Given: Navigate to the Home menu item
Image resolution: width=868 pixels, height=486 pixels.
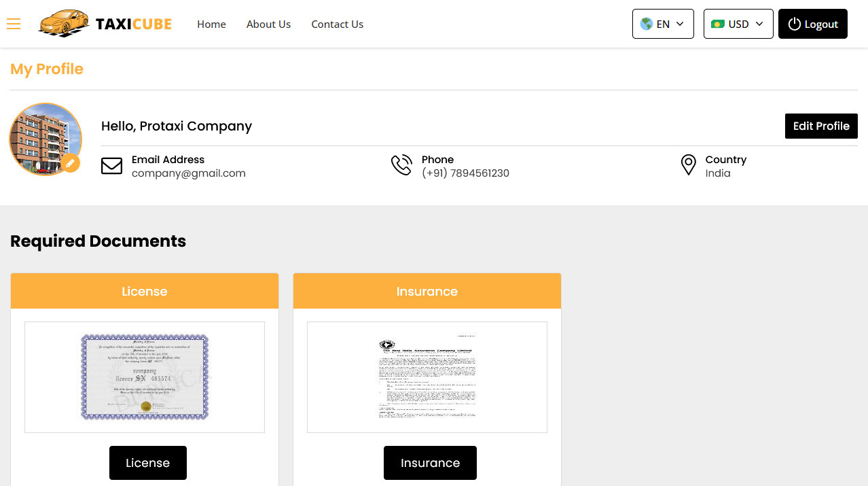Looking at the screenshot, I should tap(211, 24).
